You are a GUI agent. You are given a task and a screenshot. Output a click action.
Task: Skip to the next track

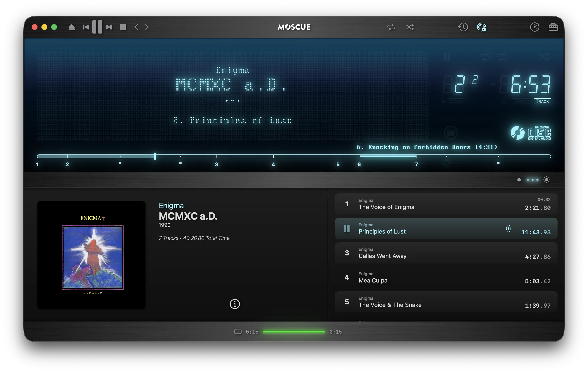pyautogui.click(x=108, y=27)
